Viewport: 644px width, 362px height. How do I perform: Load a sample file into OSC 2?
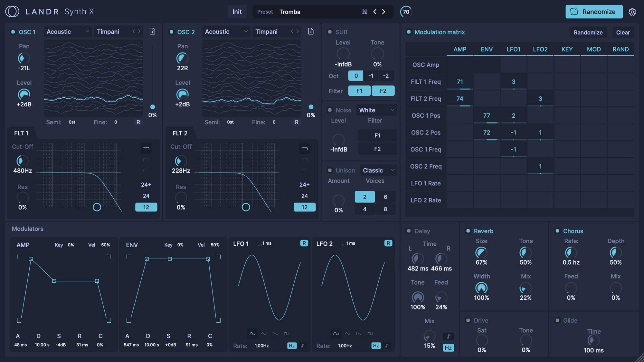coord(311,31)
